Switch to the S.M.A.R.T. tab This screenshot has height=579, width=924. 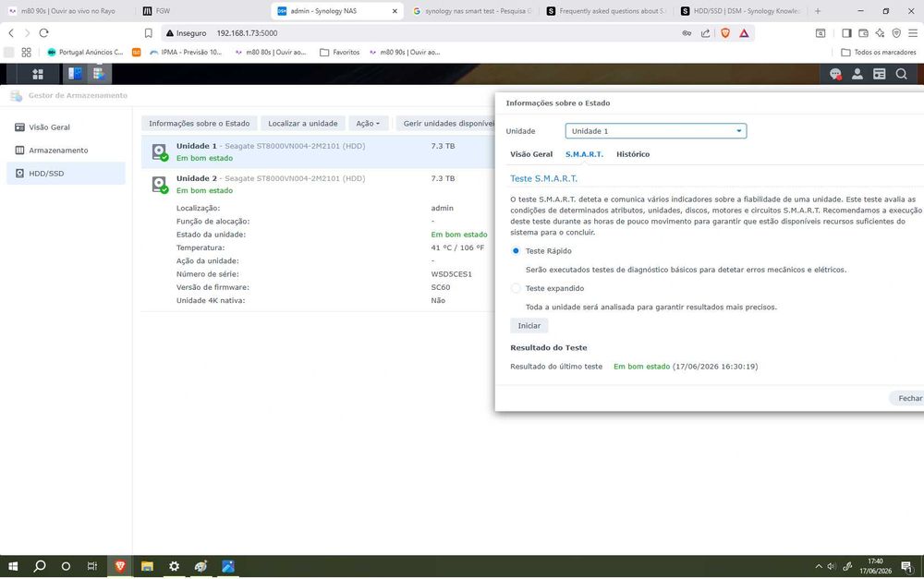tap(584, 154)
